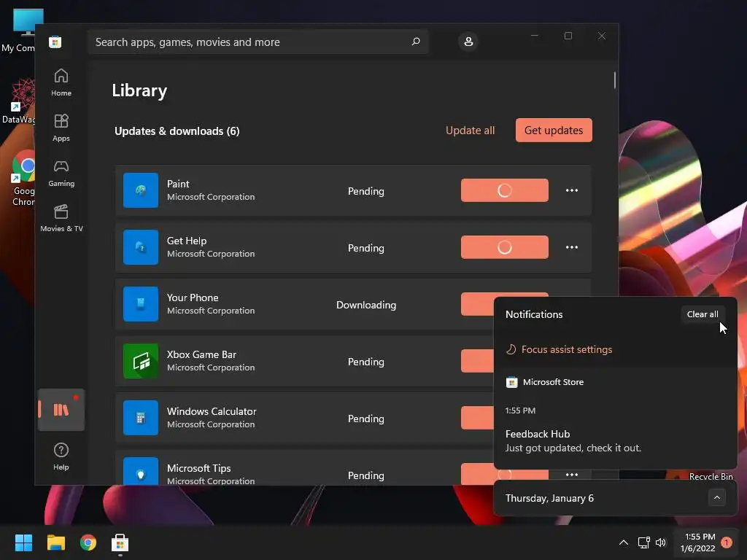Image resolution: width=747 pixels, height=560 pixels.
Task: Click the Library page scrollbar
Action: 614,80
